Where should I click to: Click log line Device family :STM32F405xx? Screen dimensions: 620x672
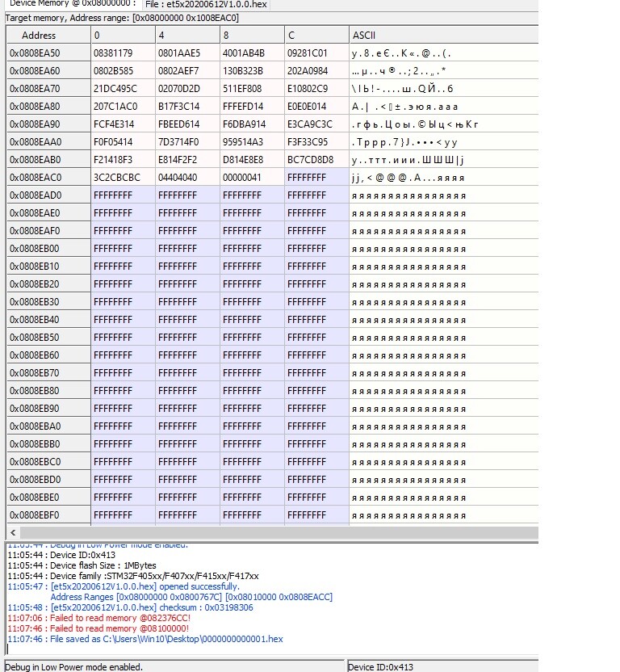133,576
